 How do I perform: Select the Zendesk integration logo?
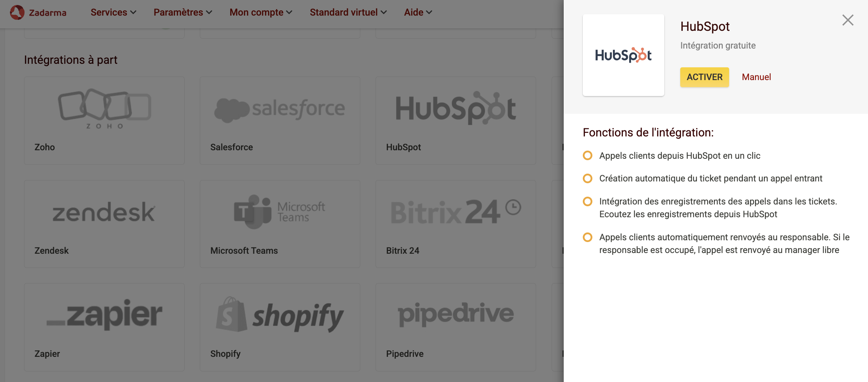(x=104, y=212)
